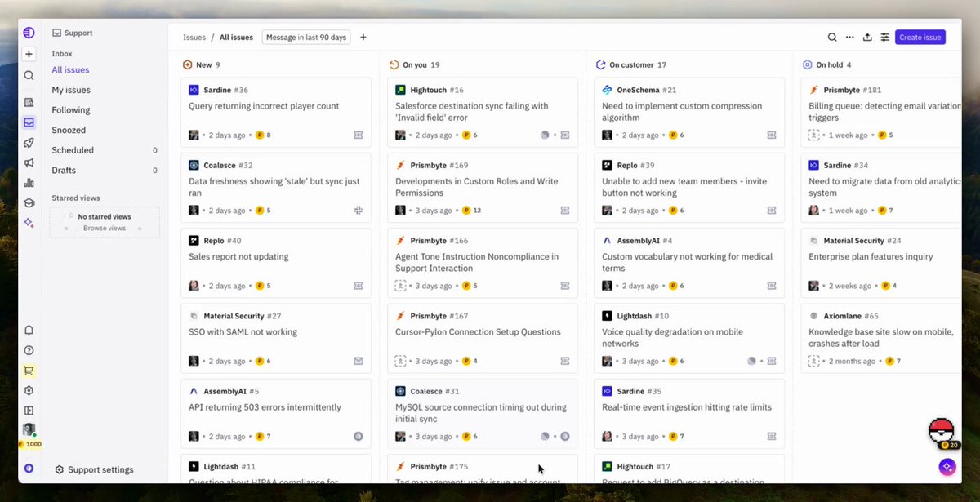Add a filter with the plus icon

pyautogui.click(x=363, y=37)
